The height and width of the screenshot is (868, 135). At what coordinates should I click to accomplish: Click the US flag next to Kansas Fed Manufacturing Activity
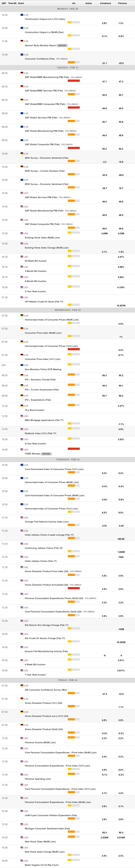22,647
